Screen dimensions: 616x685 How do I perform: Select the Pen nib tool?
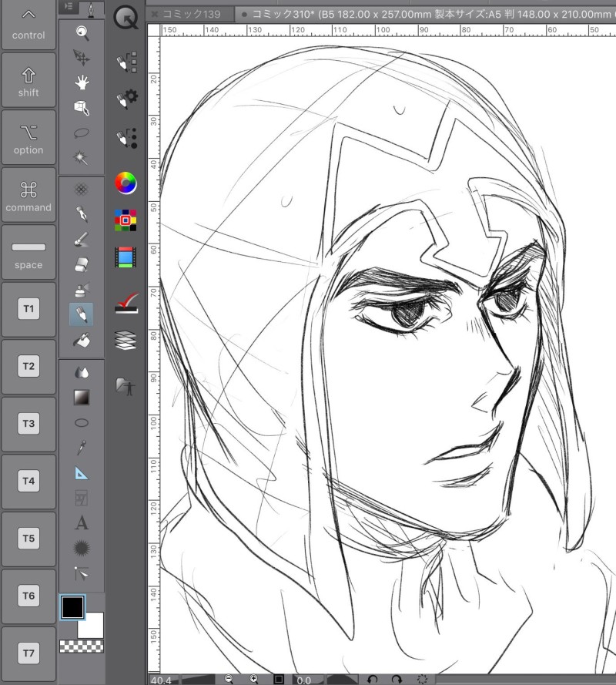(81, 214)
